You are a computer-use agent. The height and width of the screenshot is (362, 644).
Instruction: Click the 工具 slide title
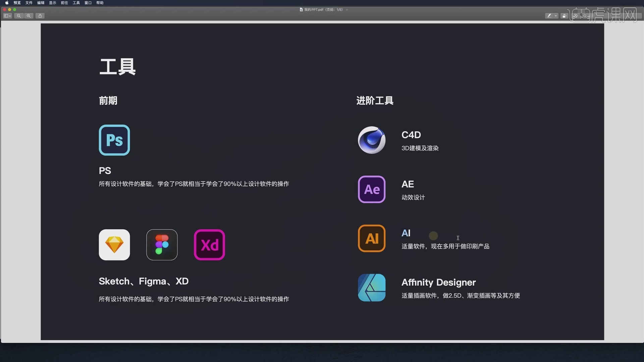117,67
